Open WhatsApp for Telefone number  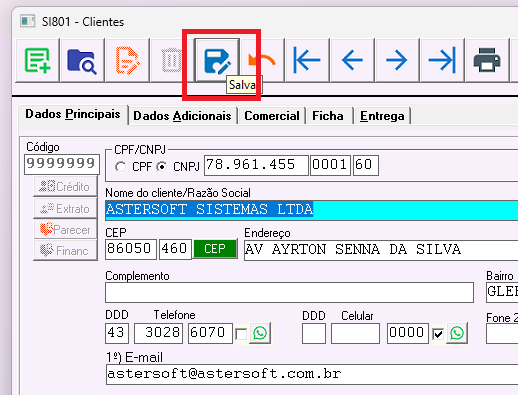click(x=260, y=333)
